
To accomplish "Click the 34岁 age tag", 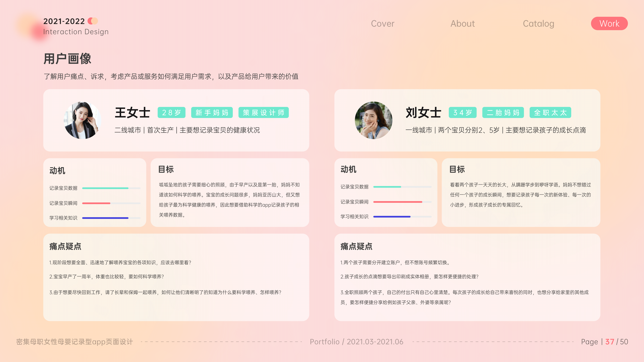I will coord(463,112).
